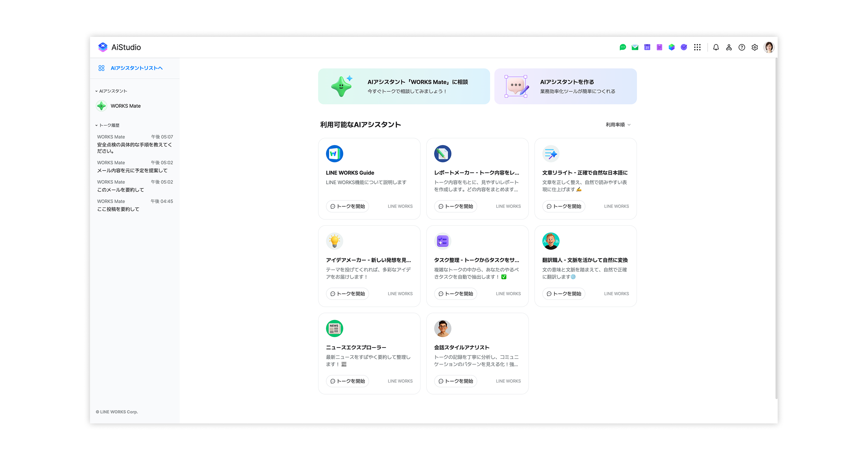The width and height of the screenshot is (868, 461).
Task: Go to AIアシスタントリストへ in sidebar
Action: point(136,68)
